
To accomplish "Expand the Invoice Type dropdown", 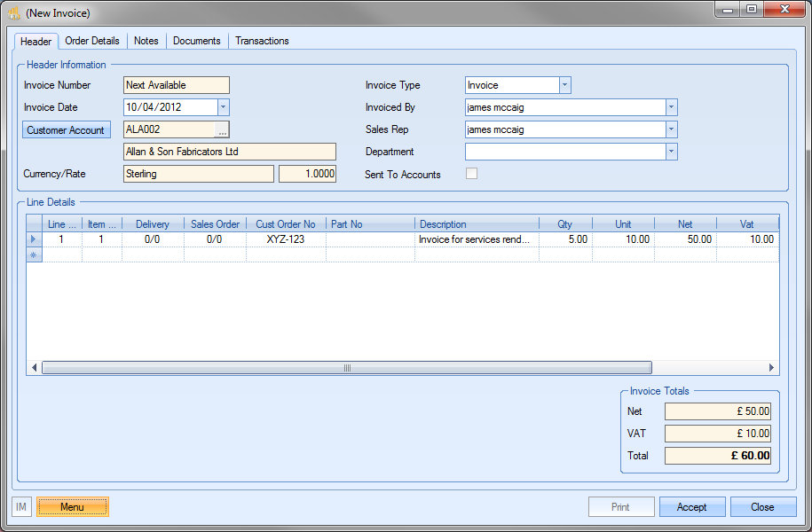I will 564,85.
